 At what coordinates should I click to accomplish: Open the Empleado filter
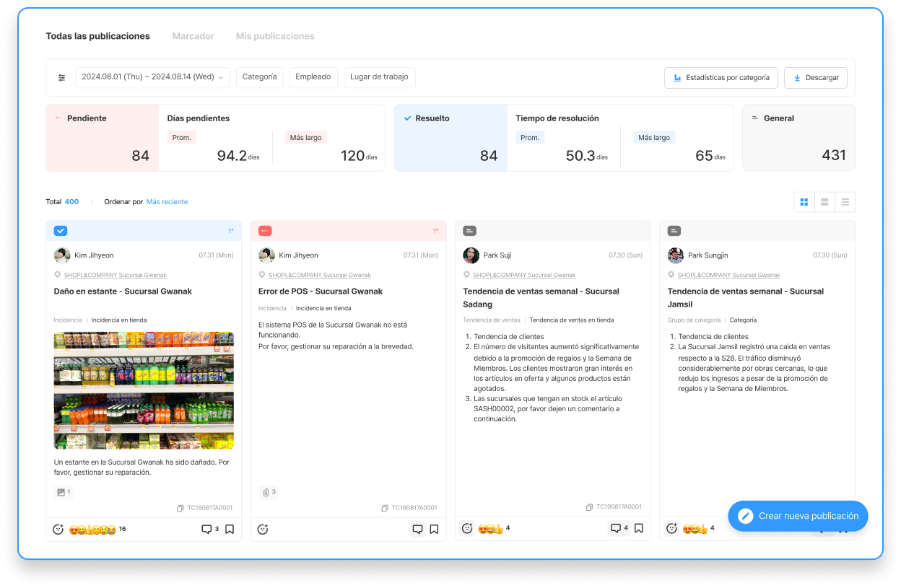coord(313,77)
